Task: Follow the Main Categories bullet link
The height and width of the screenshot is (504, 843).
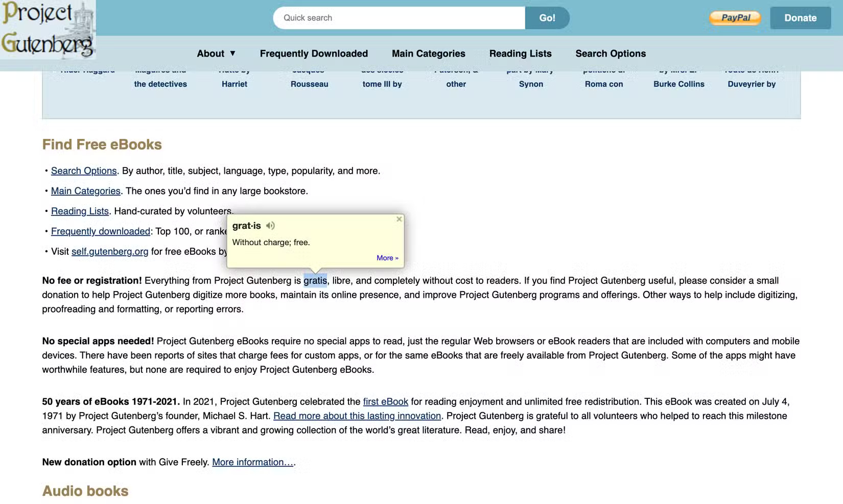Action: coord(85,190)
